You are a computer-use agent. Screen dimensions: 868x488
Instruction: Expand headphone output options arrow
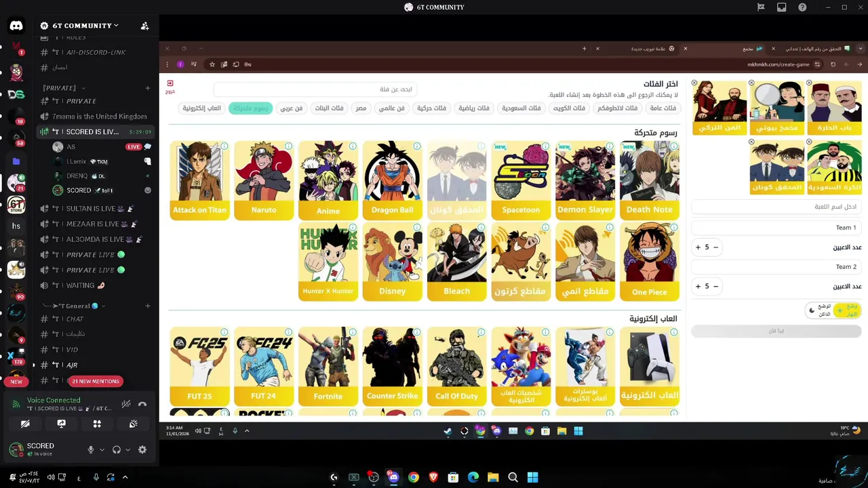point(128,449)
